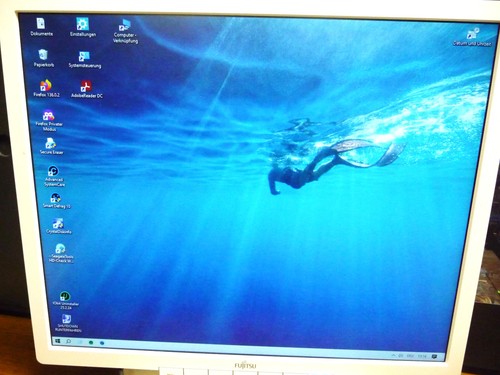500x375 pixels.
Task: Open the Dokumente desktop icon
Action: (41, 26)
